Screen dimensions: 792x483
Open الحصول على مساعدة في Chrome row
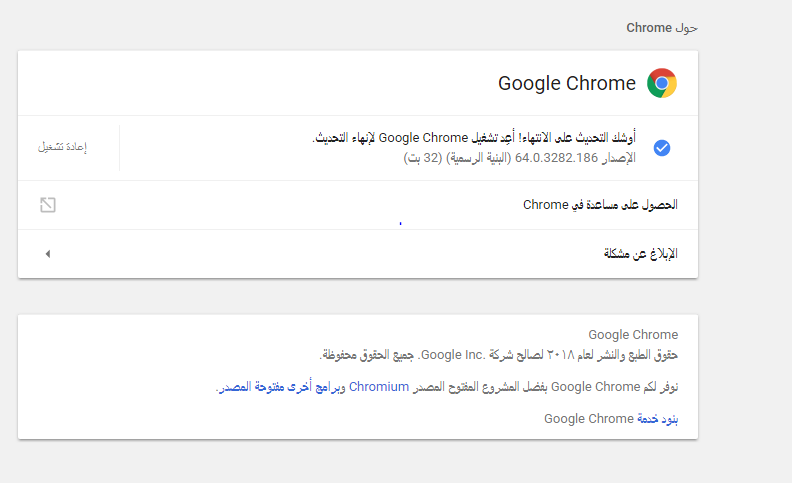[x=358, y=205]
